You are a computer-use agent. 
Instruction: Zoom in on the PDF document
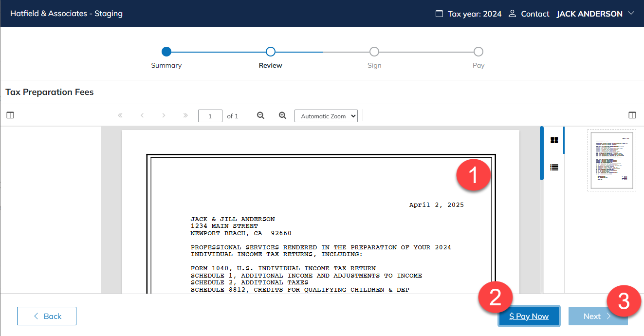(282, 116)
